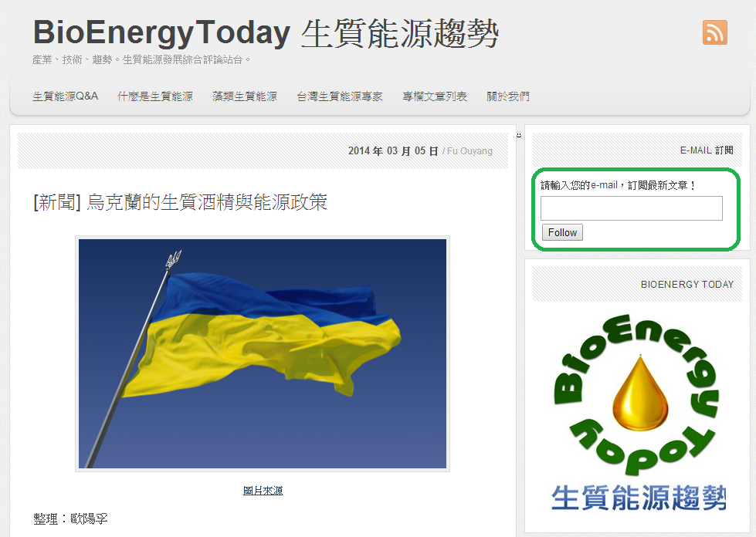756x537 pixels.
Task: Open the 關於我們 page
Action: point(508,96)
